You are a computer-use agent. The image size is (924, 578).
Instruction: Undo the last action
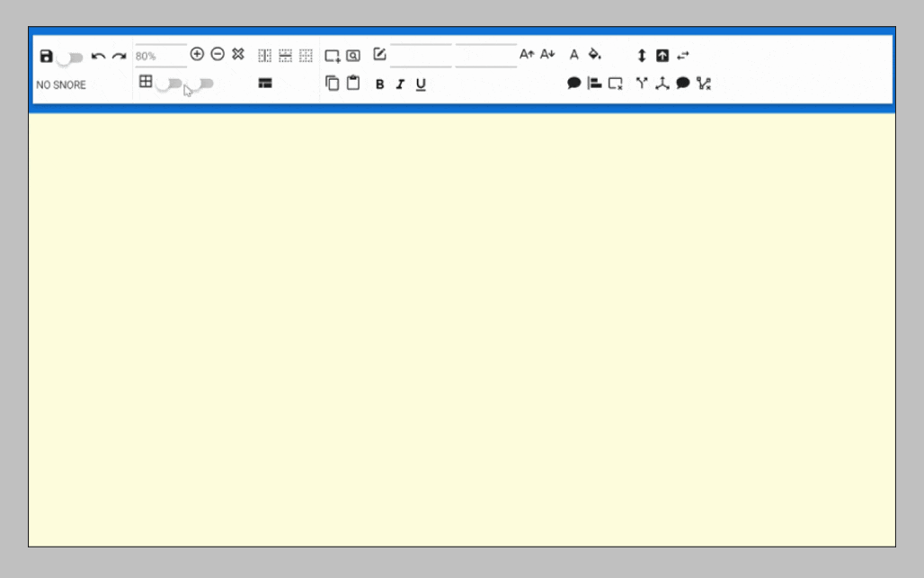[x=98, y=57]
